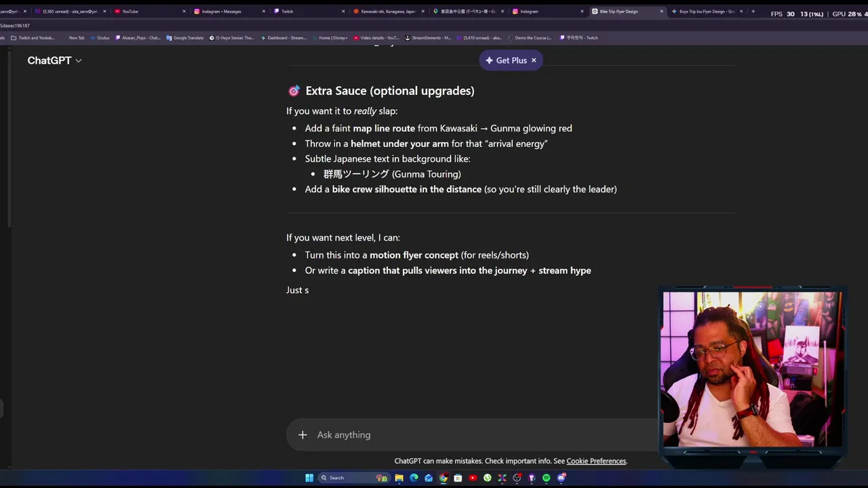
Task: Open Microsoft Store from the taskbar
Action: (x=458, y=478)
